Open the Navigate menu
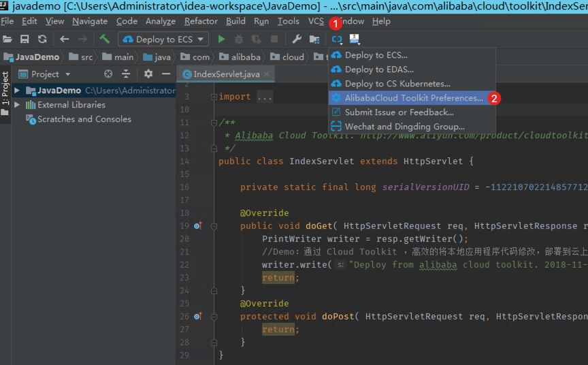 [x=90, y=21]
